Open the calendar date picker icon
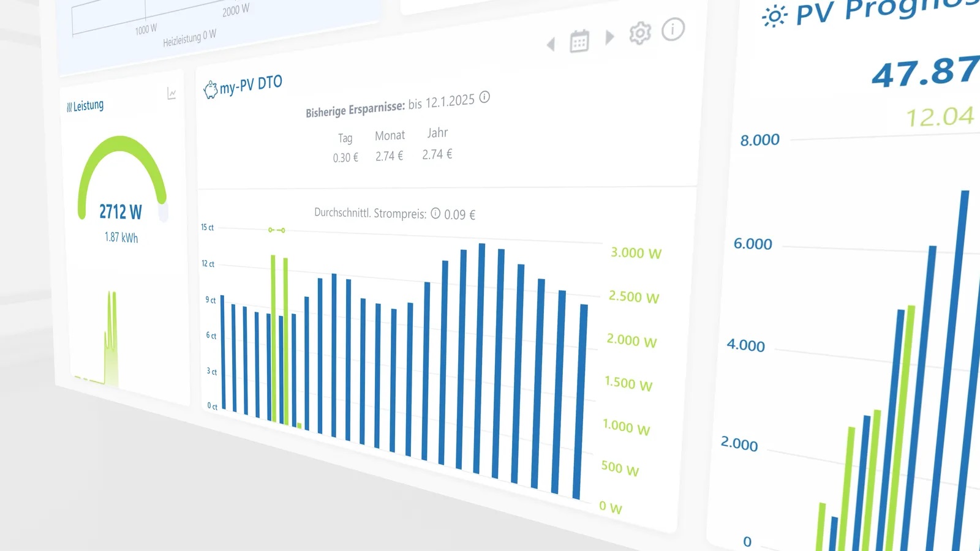The width and height of the screenshot is (980, 551). [579, 41]
